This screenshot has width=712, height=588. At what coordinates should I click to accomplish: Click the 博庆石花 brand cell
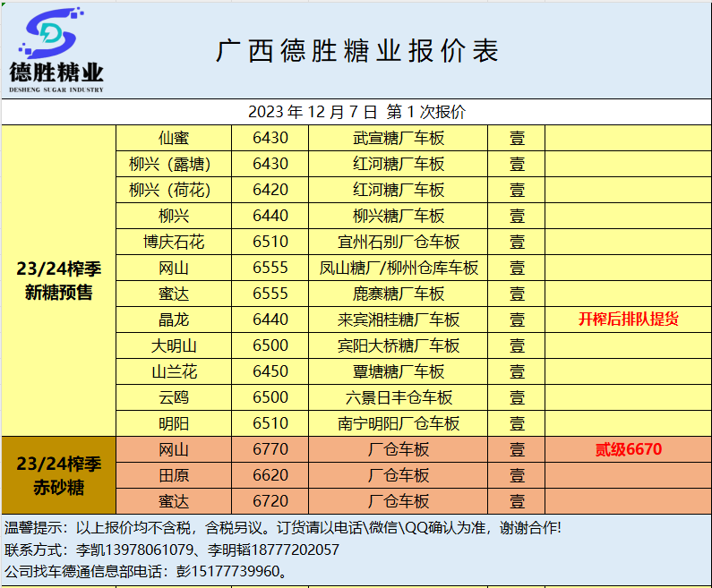tap(174, 242)
